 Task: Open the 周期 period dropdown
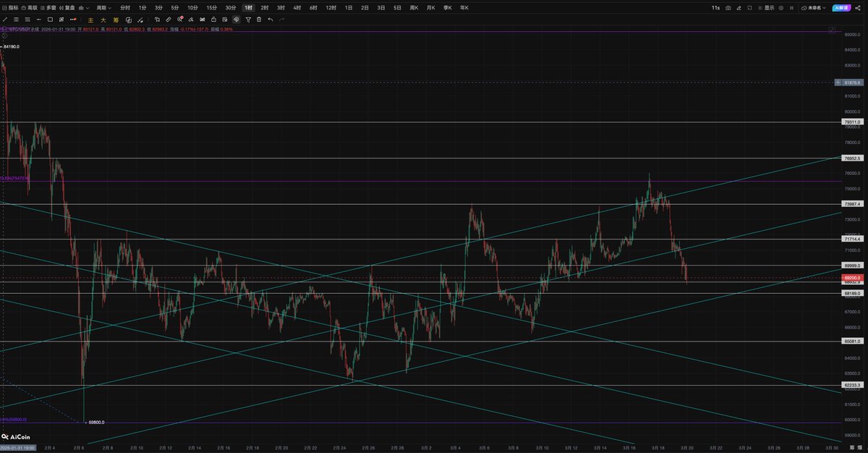103,7
